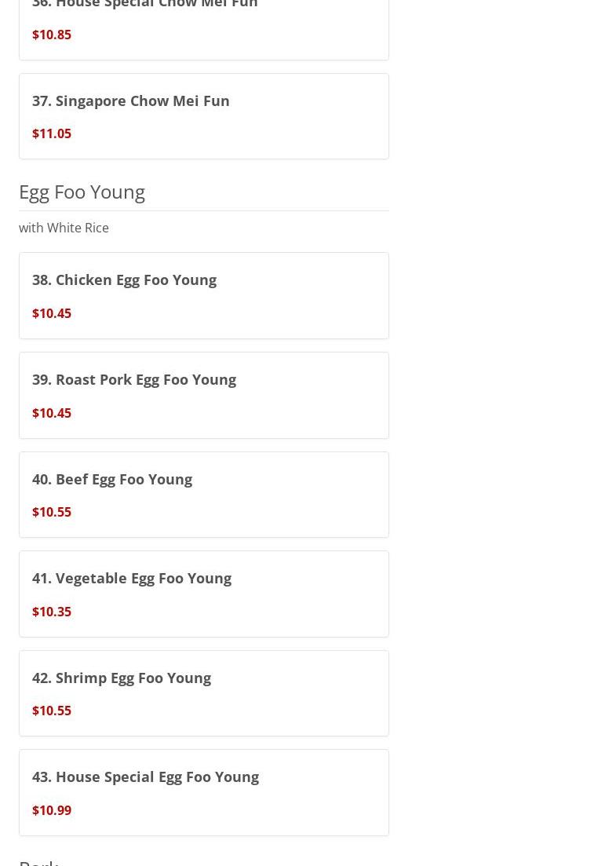
Task: Choose 39. Roast Pork Egg Foo Young
Action: click(x=133, y=379)
